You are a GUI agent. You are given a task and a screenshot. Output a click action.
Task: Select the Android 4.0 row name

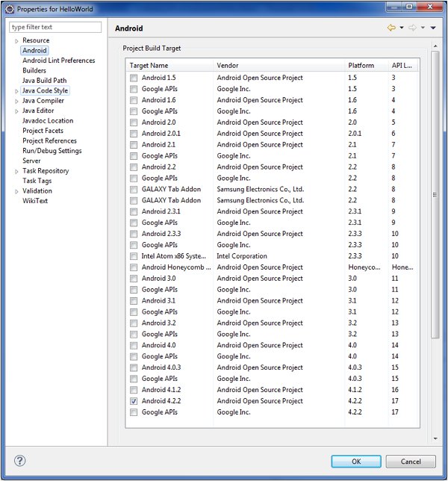pos(158,345)
